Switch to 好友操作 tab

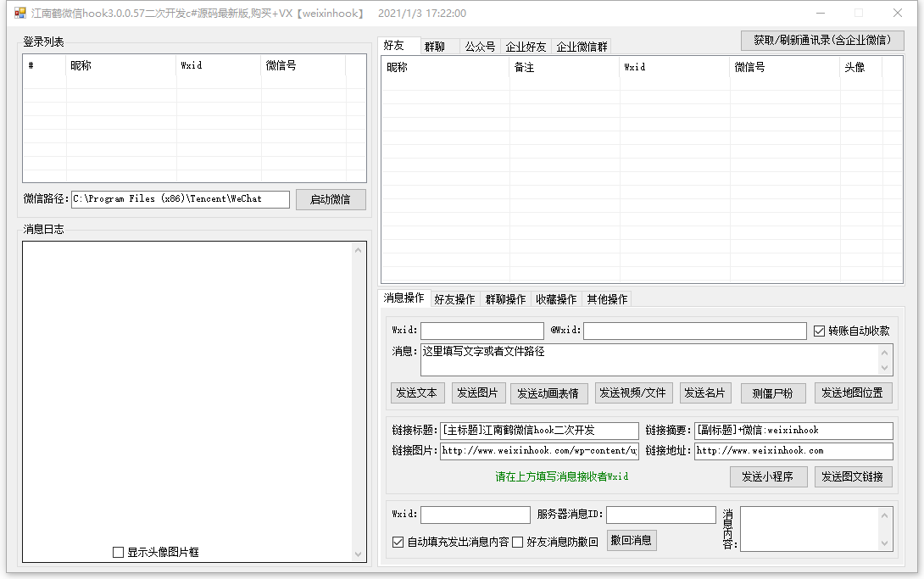point(454,299)
